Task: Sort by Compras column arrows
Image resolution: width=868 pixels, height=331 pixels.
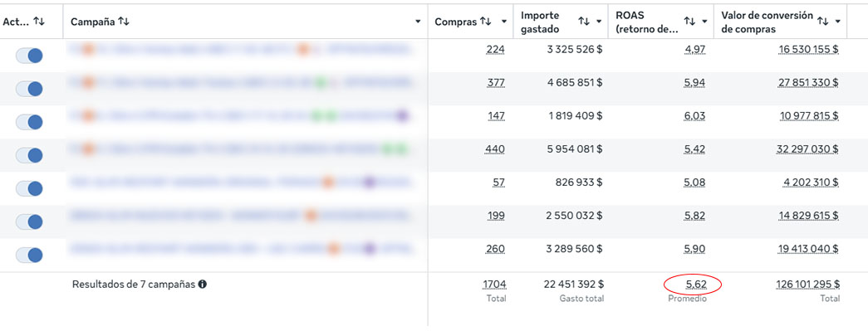Action: [485, 22]
